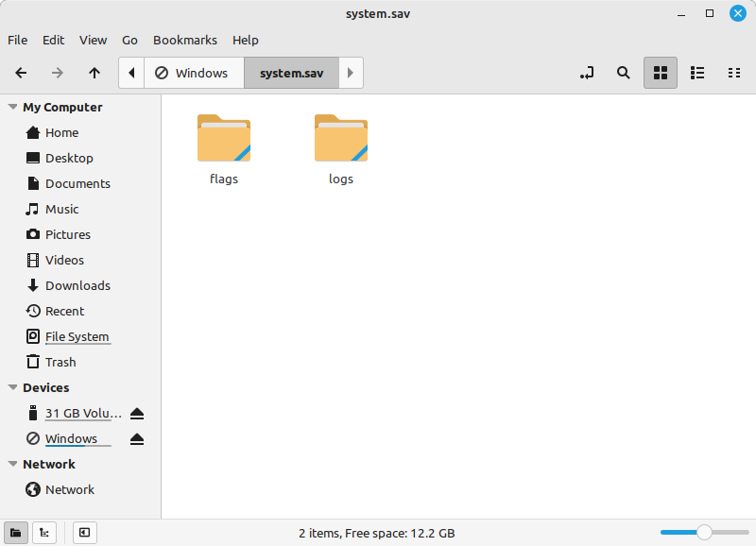Open the Go menu
756x546 pixels.
click(129, 40)
